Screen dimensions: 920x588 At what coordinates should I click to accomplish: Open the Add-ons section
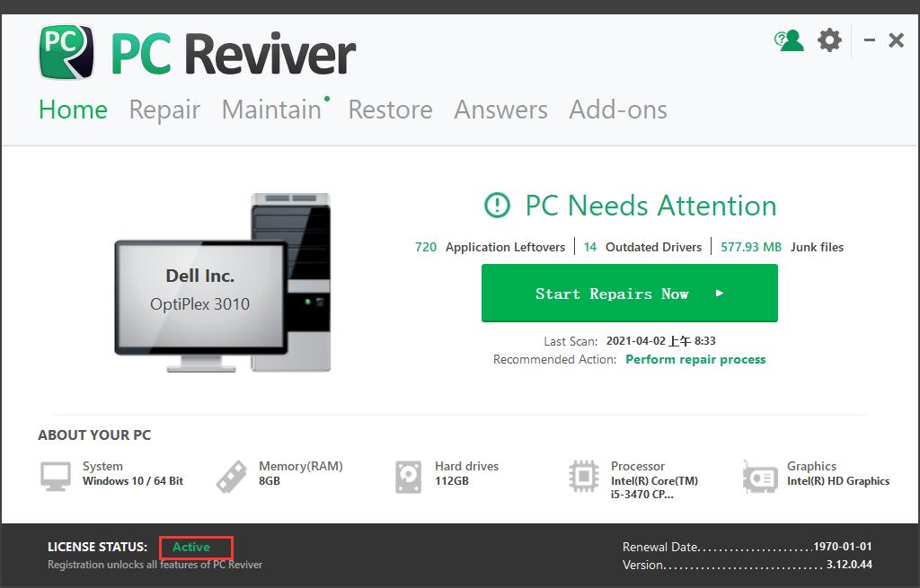[618, 110]
